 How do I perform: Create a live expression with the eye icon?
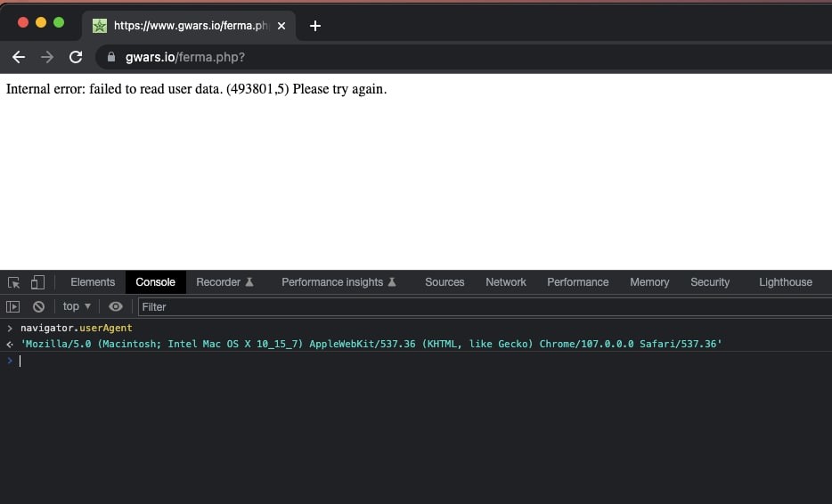(115, 306)
